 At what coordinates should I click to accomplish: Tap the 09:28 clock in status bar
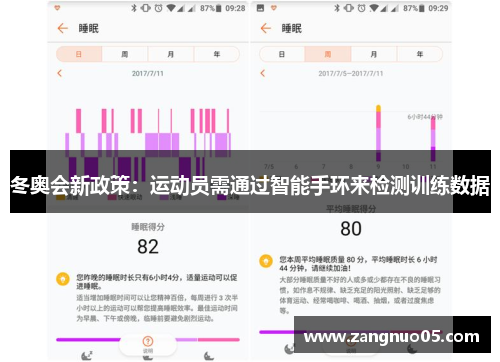click(235, 8)
